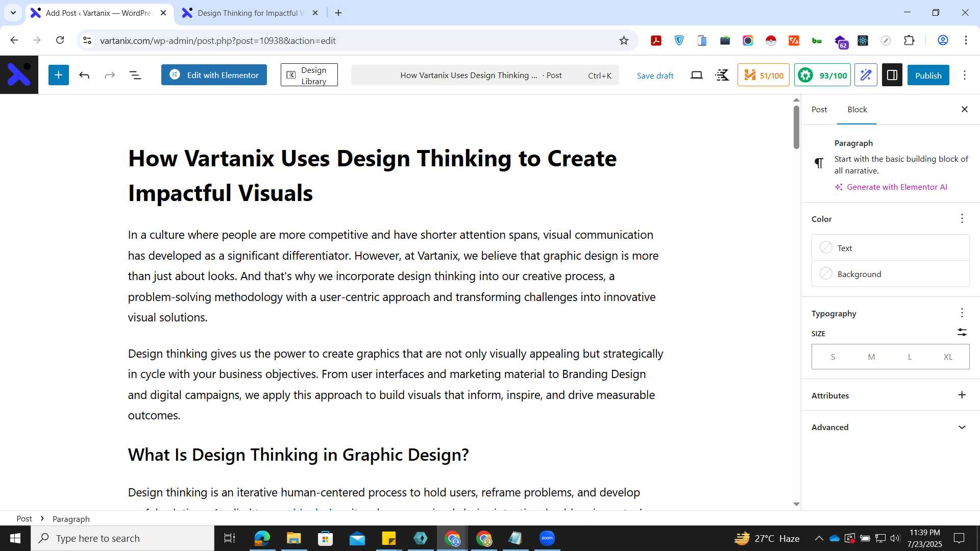Click the Bitwarden shield extension icon
Viewport: 980px width, 551px height.
(679, 41)
